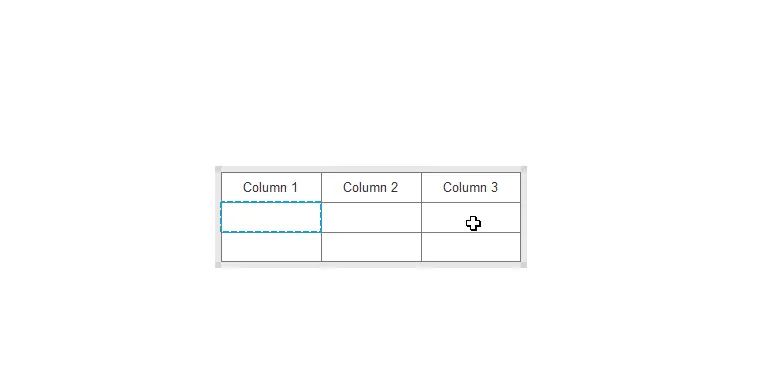Click the dashed-outline selected cell under Column 1
The image size is (769, 387).
coord(271,217)
